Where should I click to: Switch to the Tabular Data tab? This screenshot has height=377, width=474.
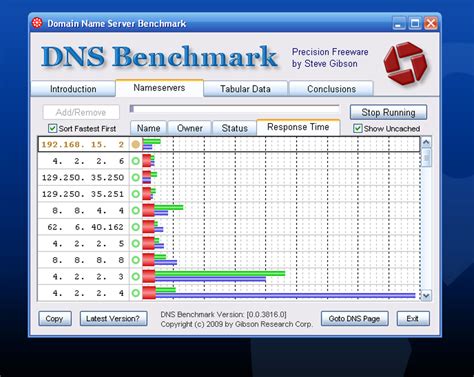coord(245,89)
